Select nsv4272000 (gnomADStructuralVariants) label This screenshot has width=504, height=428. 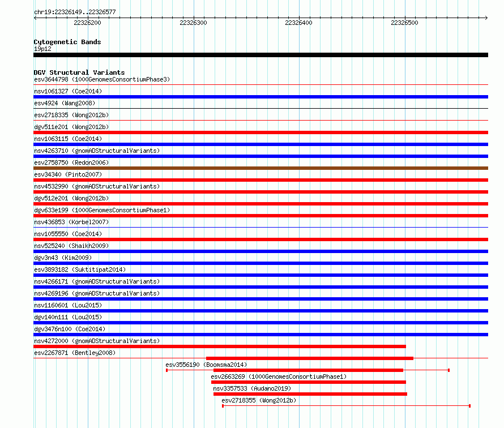click(97, 341)
